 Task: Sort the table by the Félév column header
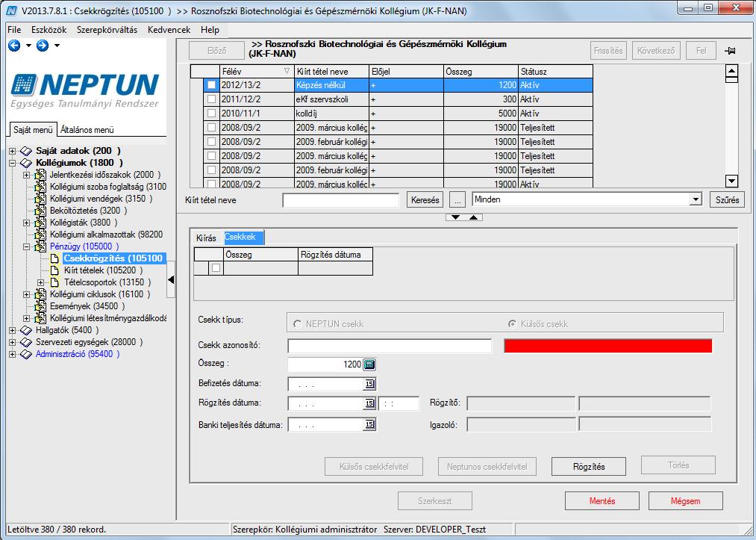click(257, 72)
